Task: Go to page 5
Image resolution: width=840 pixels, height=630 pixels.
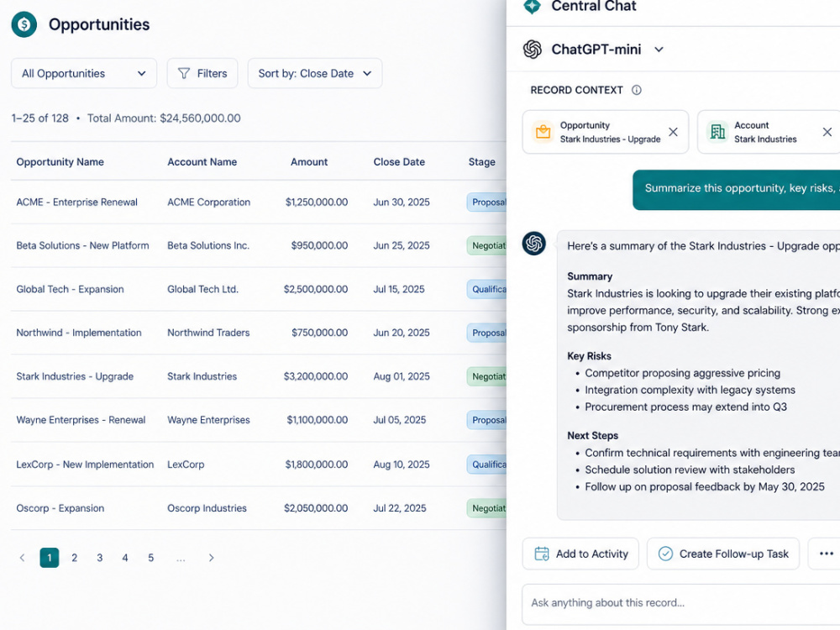Action: [151, 558]
